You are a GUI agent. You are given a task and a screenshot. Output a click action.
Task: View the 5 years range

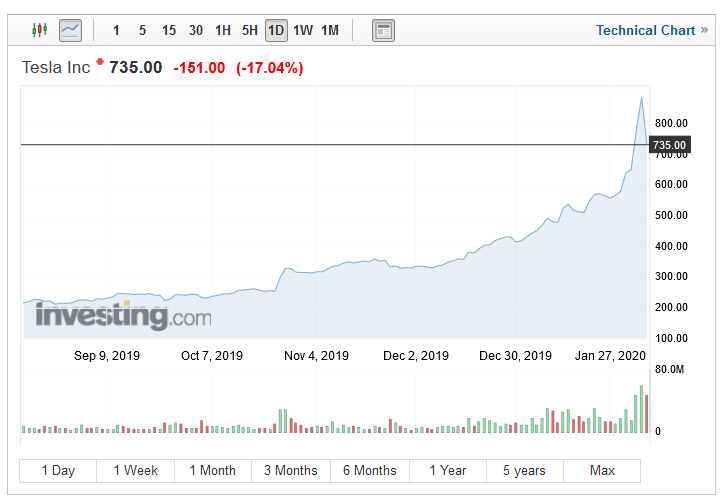click(524, 471)
